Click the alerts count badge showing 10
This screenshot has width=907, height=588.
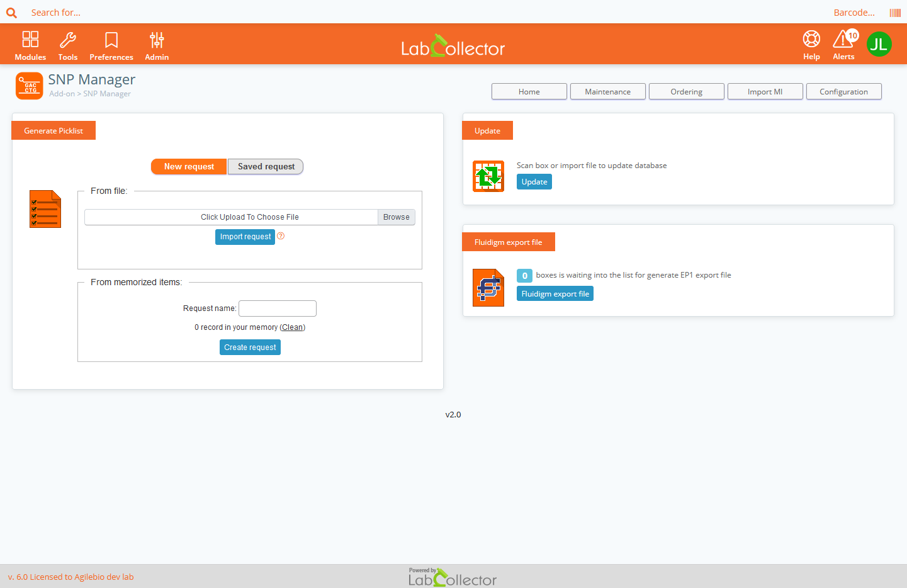(852, 36)
